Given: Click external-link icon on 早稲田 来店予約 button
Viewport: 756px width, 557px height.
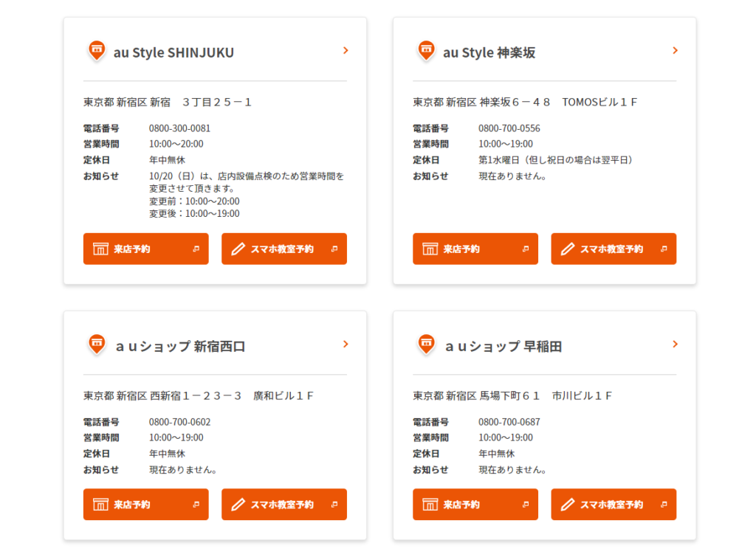Looking at the screenshot, I should pos(526,505).
